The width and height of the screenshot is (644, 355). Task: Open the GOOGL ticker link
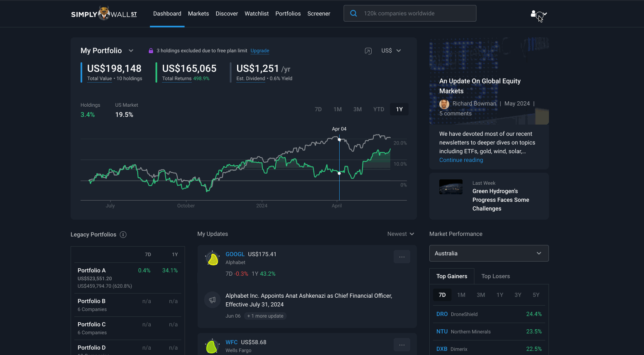235,254
